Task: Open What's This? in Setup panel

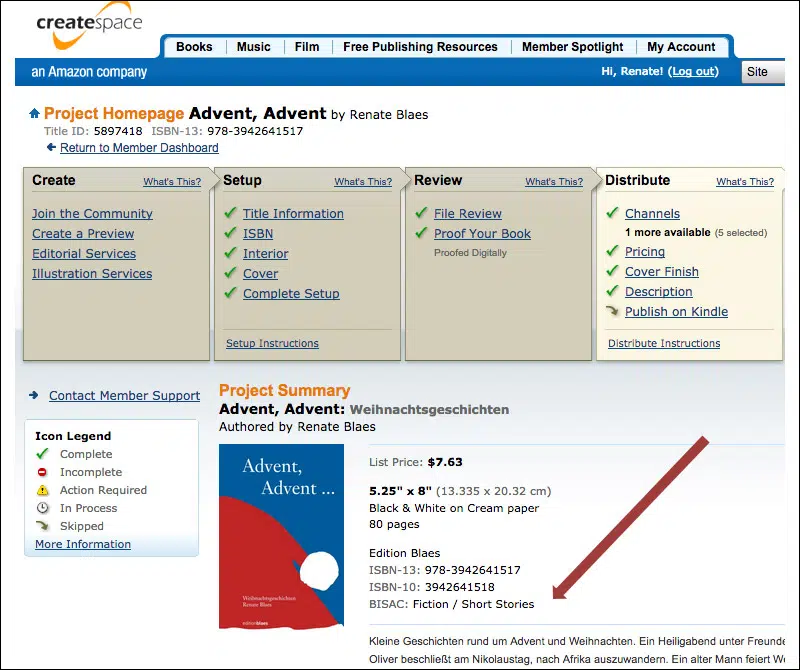Action: coord(363,182)
